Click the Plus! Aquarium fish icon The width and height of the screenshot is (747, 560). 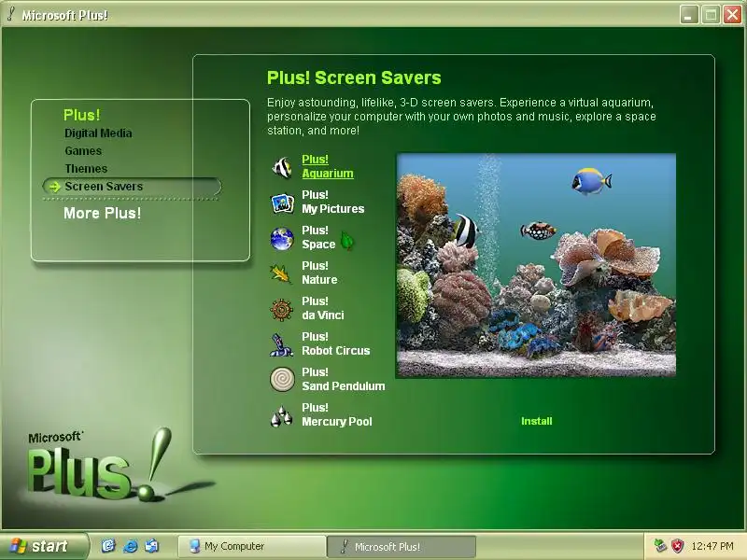[282, 167]
